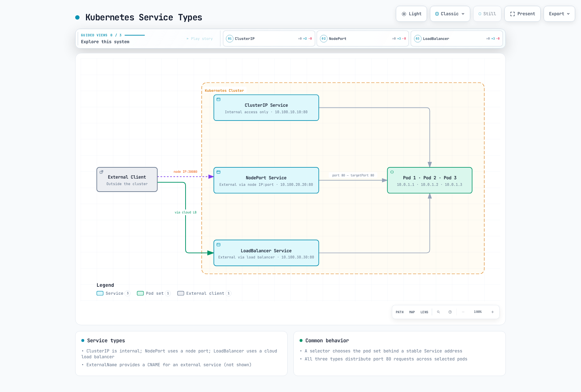
Task: Click the service icon on the LoadBalancer Service node
Action: (x=219, y=245)
